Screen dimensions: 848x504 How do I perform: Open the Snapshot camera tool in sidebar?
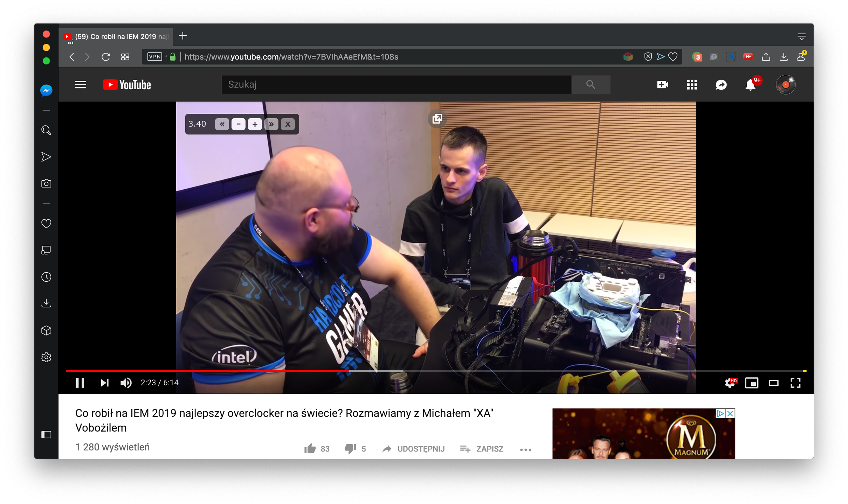click(x=46, y=183)
